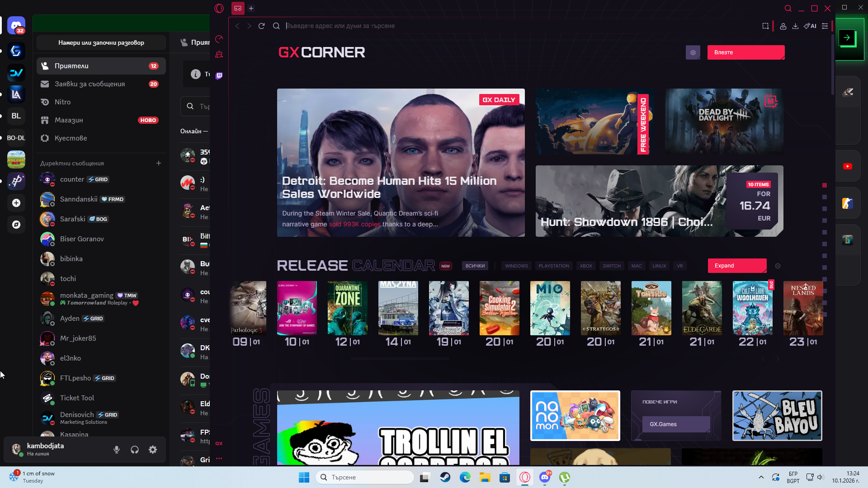
Task: Add a new direct message with plus
Action: [x=159, y=163]
